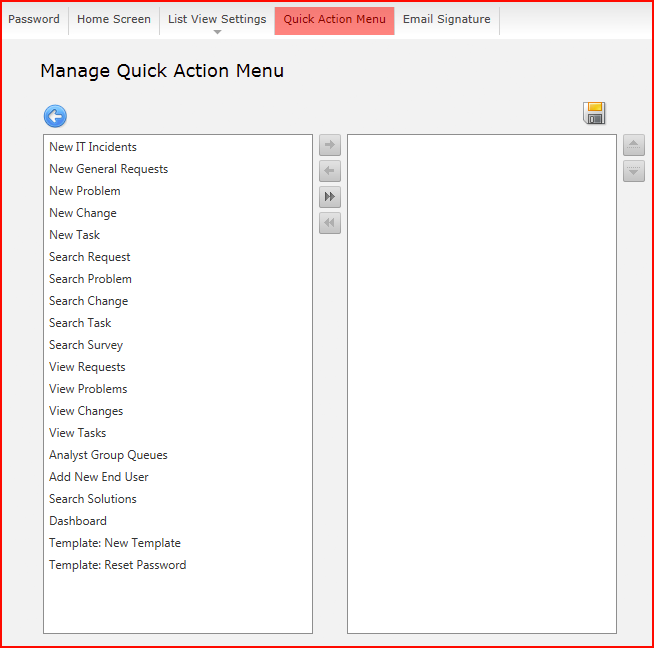Select the Search Problem item
Screen dimensions: 654x648
coord(178,279)
